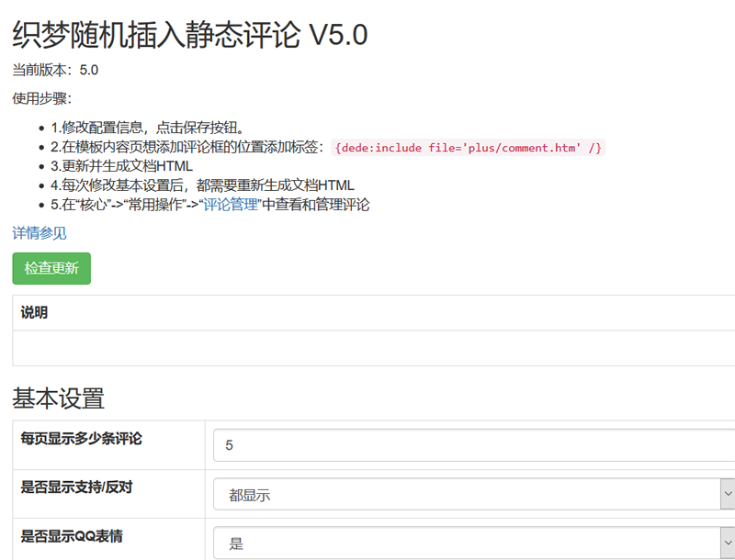Expand the 都显示 dropdown for 支持/反对
Image resolution: width=735 pixels, height=560 pixels.
tap(473, 495)
